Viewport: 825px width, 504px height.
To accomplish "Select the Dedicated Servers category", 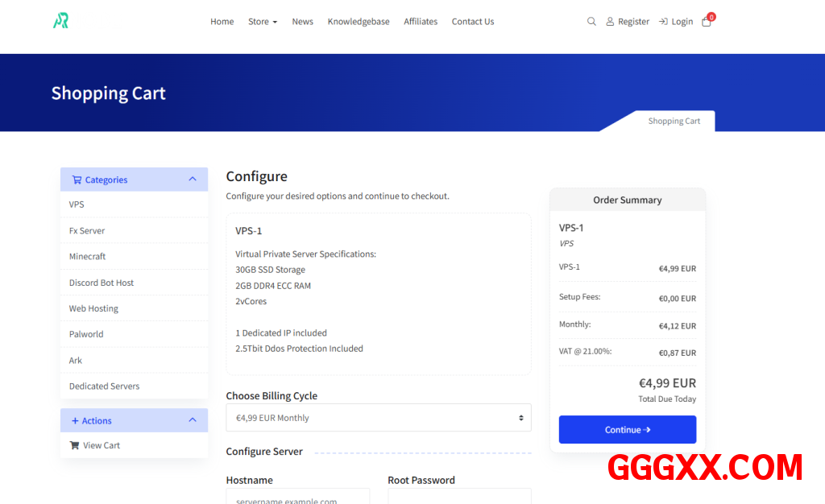I will point(104,386).
